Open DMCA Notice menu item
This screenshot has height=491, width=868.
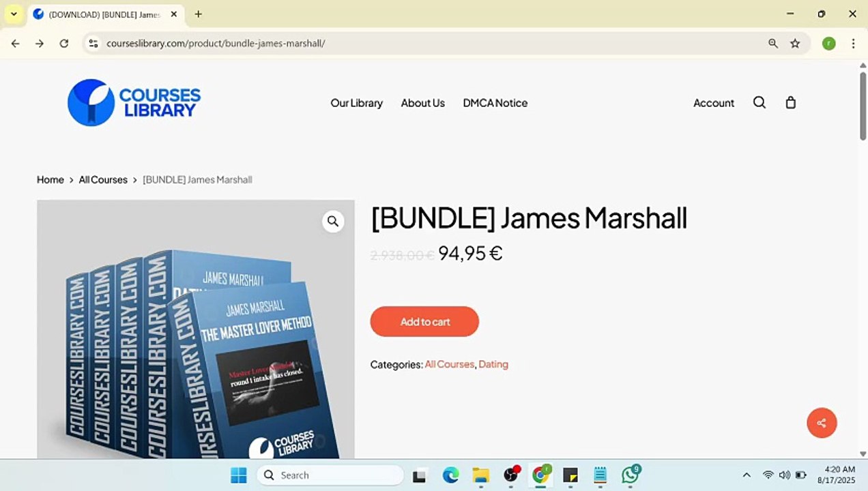pyautogui.click(x=495, y=103)
